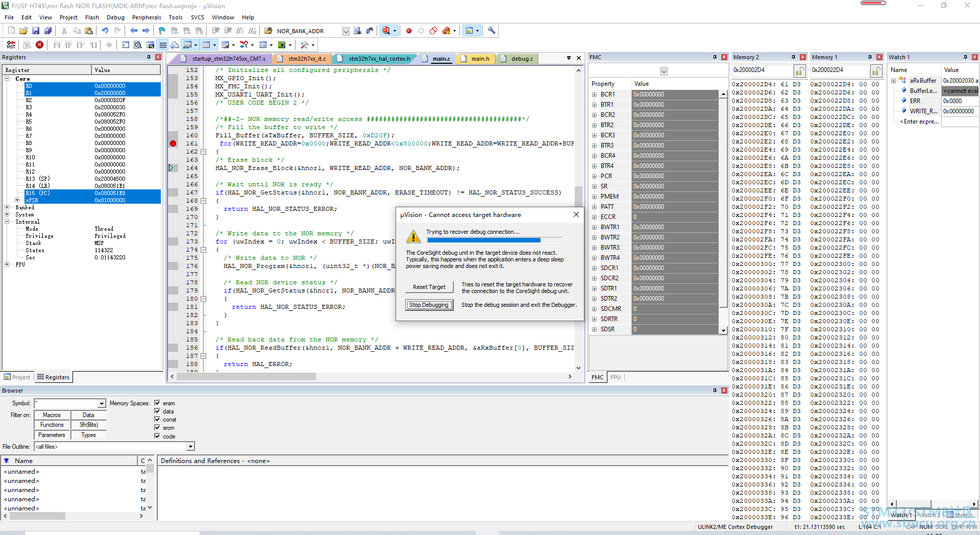The width and height of the screenshot is (980, 535).
Task: Click the Memory 2 address input field
Action: point(762,70)
